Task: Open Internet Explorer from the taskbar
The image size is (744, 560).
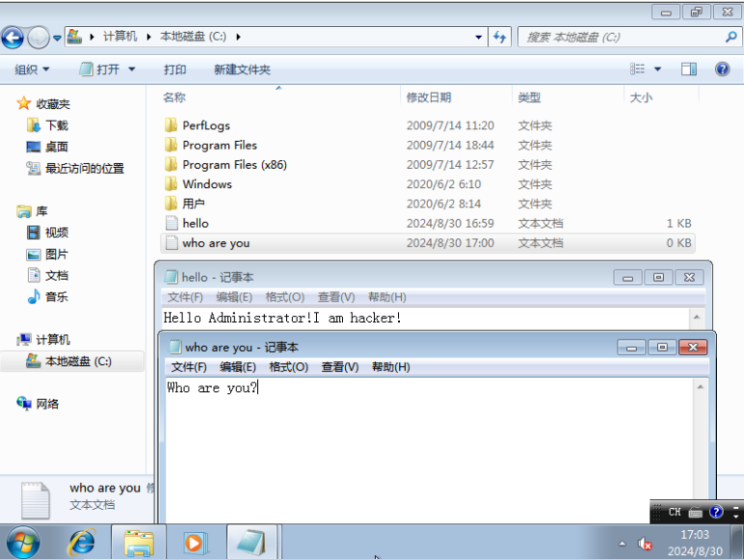Action: point(82,543)
